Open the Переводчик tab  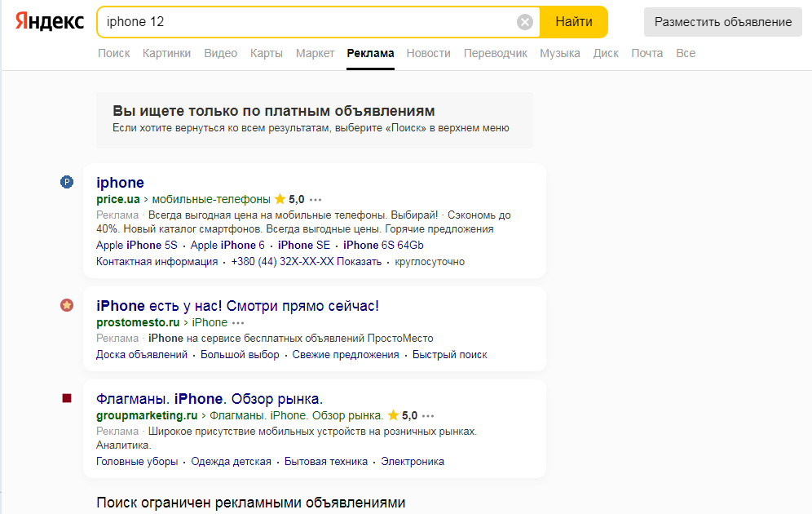495,53
